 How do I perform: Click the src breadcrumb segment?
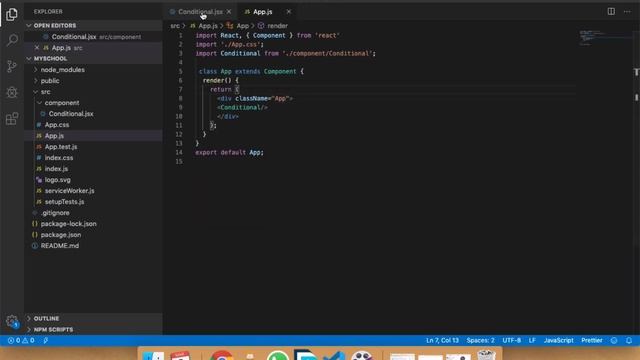tap(175, 26)
